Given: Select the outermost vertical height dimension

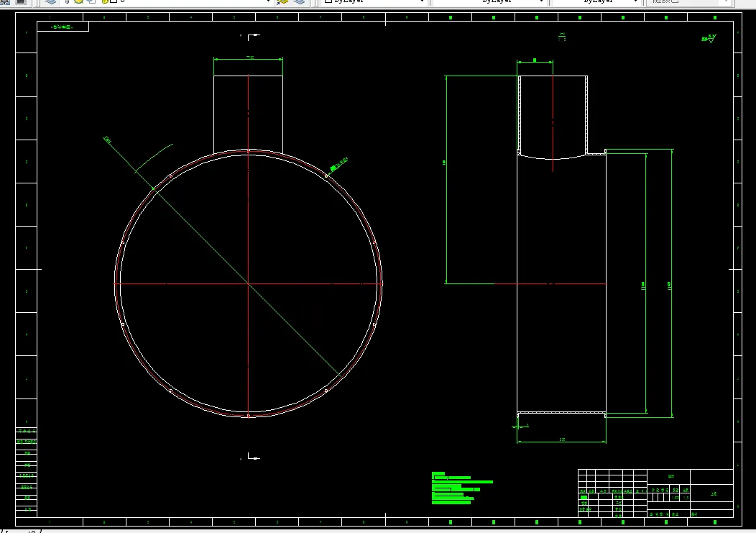Looking at the screenshot, I should (670, 284).
